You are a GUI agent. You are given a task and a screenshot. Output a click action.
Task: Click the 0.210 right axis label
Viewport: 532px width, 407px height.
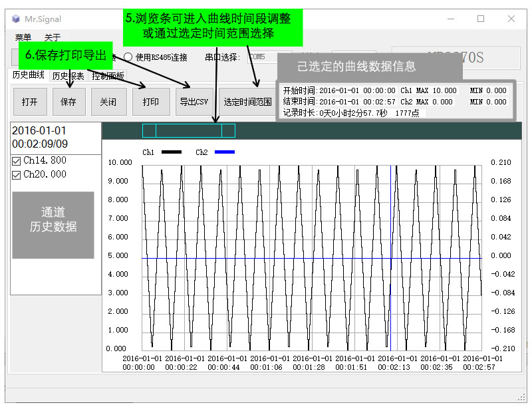point(501,162)
